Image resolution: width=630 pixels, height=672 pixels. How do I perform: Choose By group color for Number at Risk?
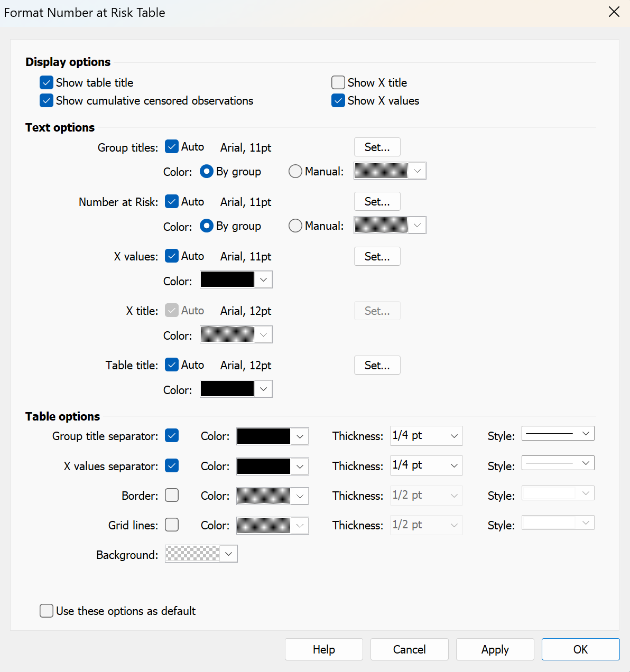(206, 226)
